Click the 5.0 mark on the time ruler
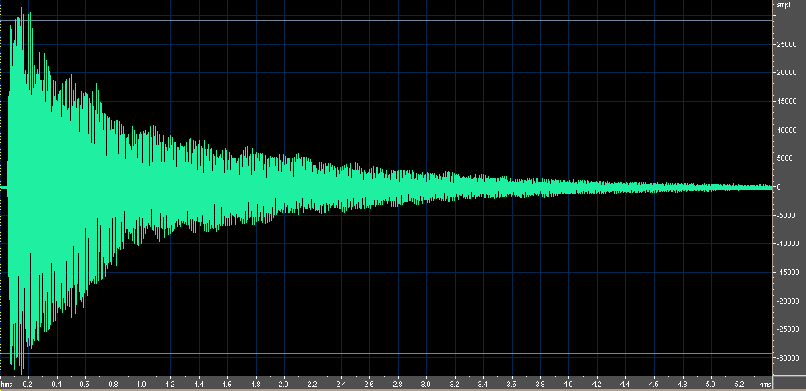806x391 pixels. click(x=711, y=384)
